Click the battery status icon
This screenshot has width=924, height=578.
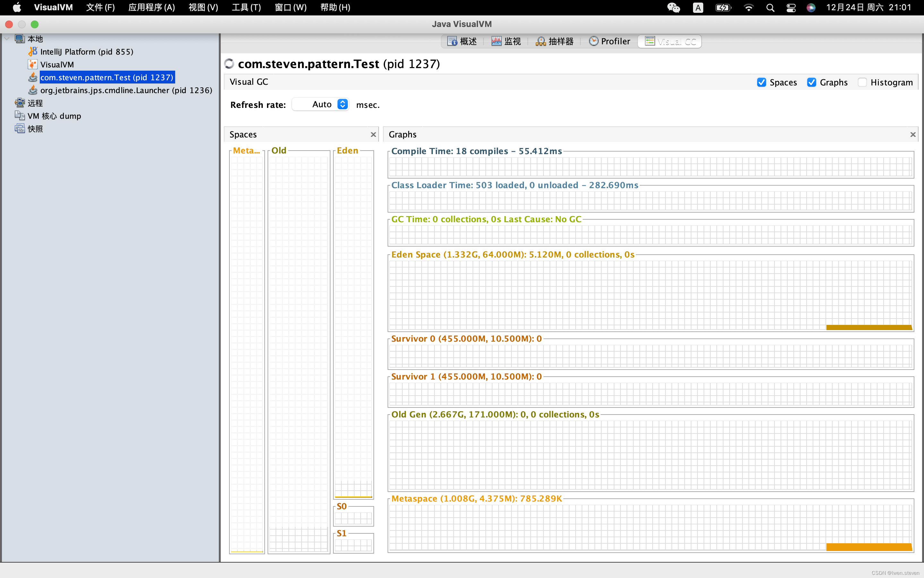point(723,8)
